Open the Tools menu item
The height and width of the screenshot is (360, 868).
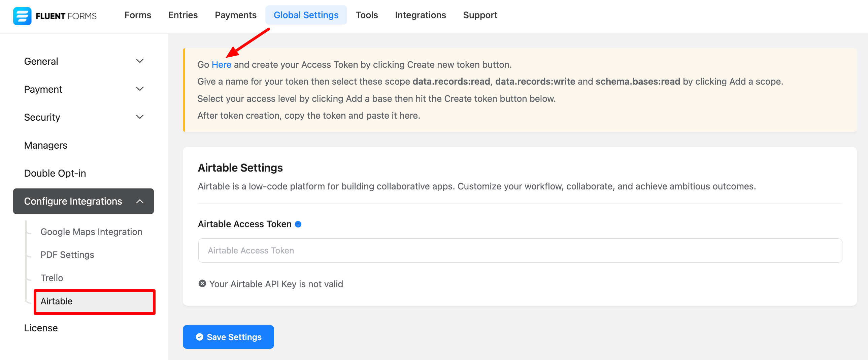[367, 15]
